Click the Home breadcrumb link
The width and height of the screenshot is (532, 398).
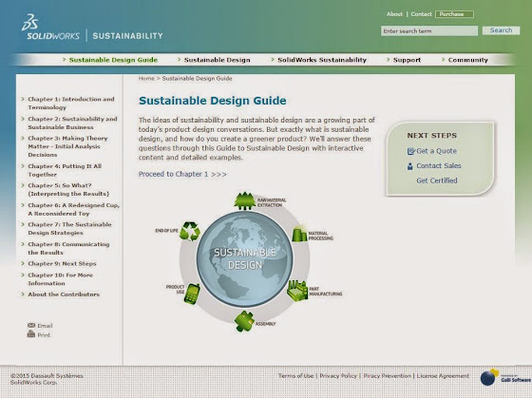[146, 79]
